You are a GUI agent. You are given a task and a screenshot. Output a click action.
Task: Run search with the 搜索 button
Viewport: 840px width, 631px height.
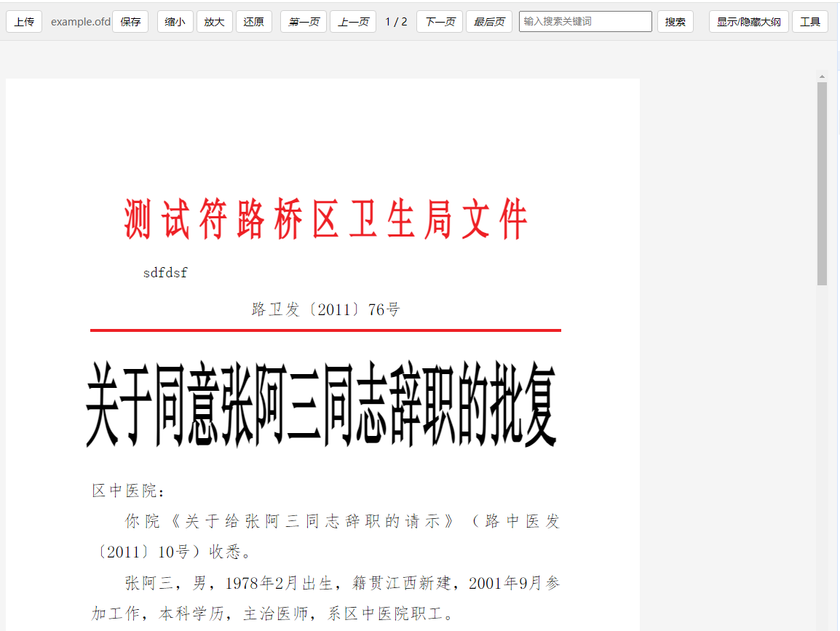(675, 22)
